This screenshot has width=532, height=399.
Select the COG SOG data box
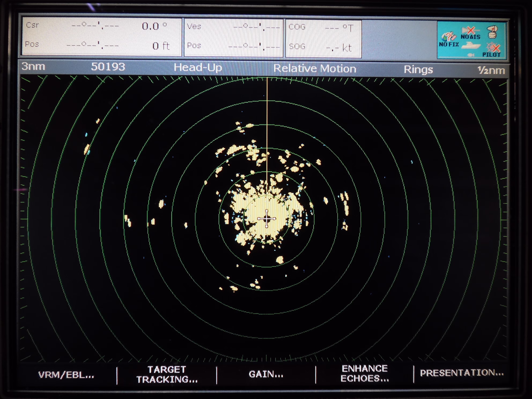(323, 38)
